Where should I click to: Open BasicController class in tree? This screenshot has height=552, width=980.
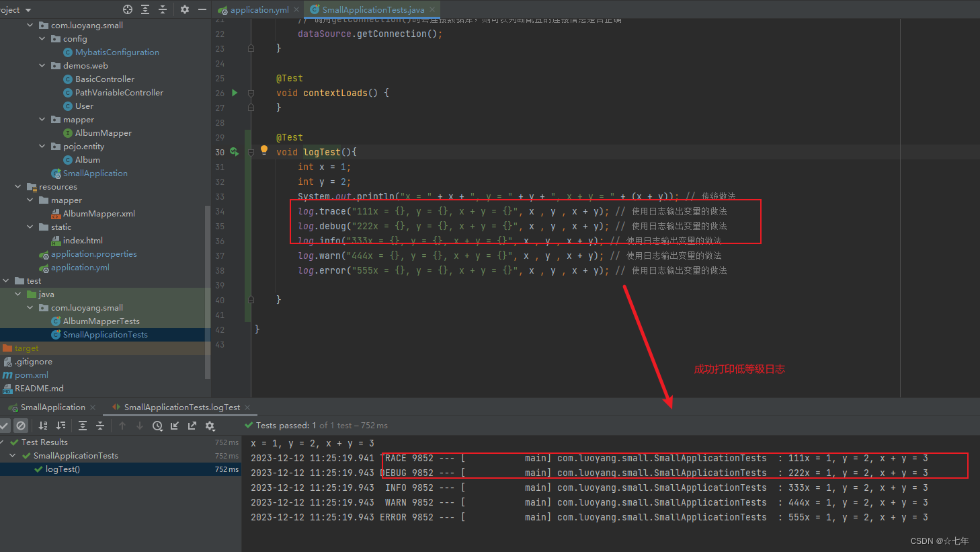coord(105,79)
